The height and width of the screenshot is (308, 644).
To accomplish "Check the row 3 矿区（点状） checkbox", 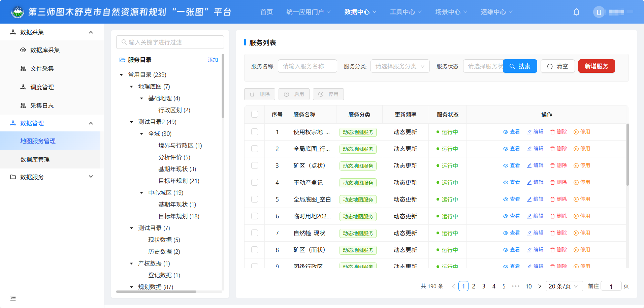I will click(x=255, y=165).
